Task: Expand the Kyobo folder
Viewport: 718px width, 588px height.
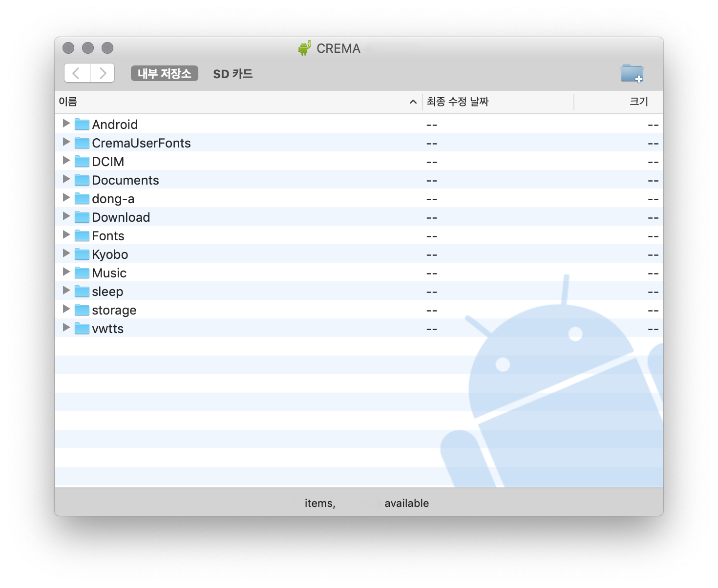Action: pos(66,253)
